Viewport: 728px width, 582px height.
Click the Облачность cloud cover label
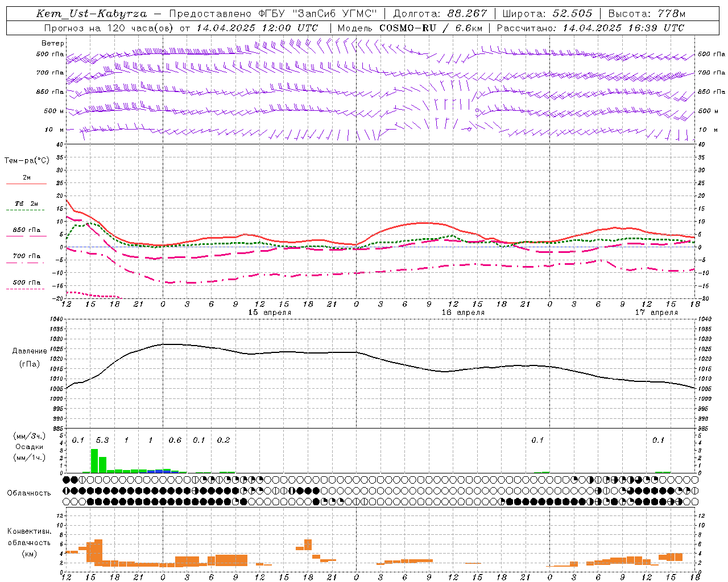(29, 493)
